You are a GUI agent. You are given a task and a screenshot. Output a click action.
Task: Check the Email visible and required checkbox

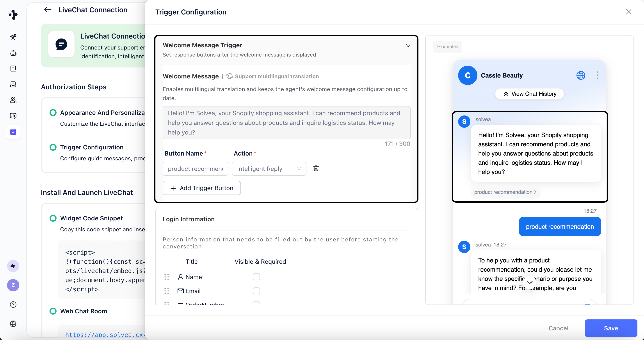pos(256,291)
